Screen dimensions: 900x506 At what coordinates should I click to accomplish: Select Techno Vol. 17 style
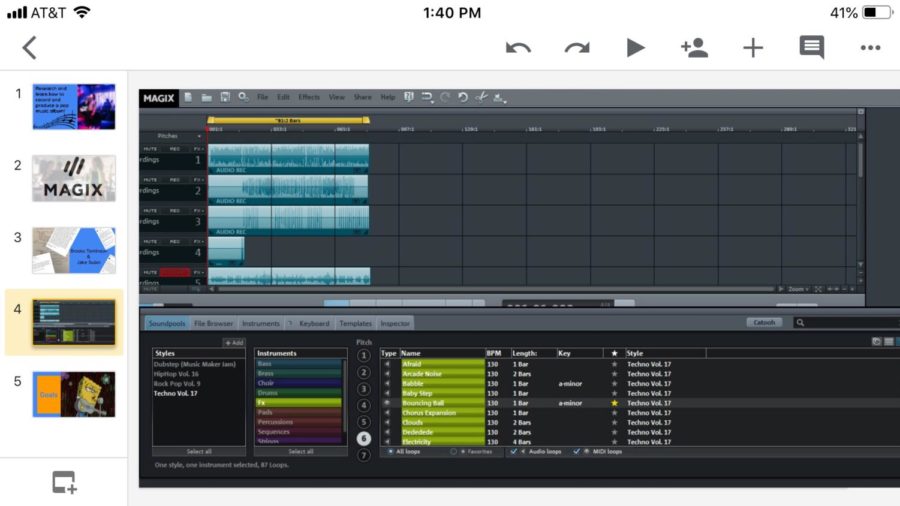point(176,394)
